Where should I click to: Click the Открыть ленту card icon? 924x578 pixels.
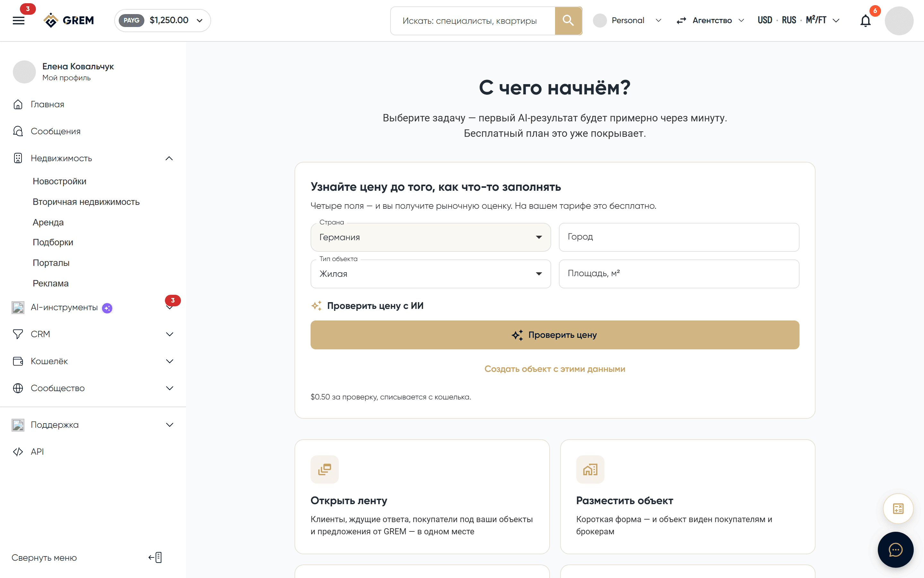[325, 469]
